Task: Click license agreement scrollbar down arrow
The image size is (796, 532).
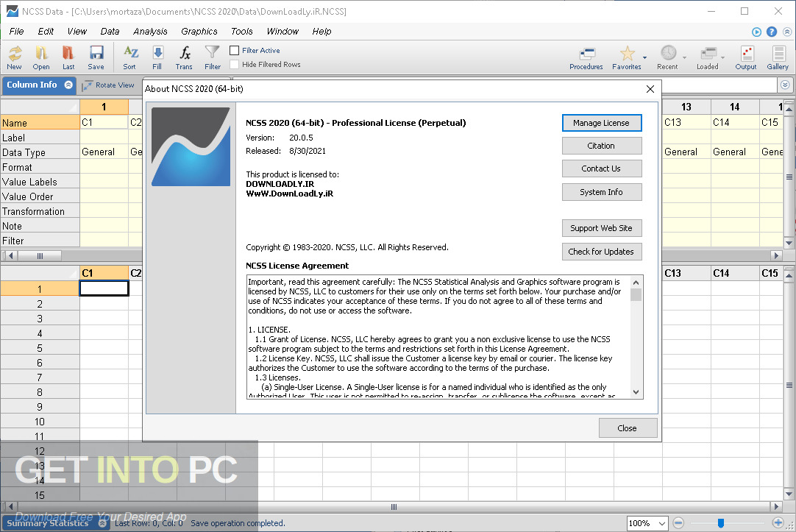Action: [x=636, y=392]
